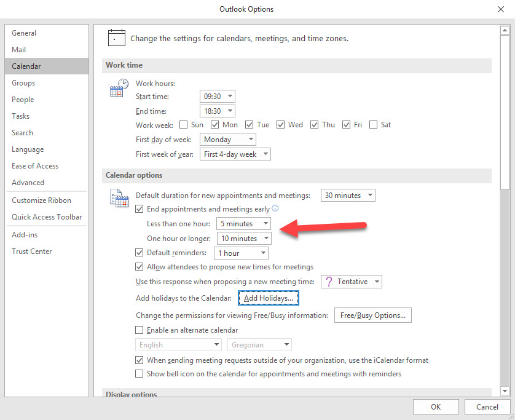Click OK to save options

[x=436, y=407]
